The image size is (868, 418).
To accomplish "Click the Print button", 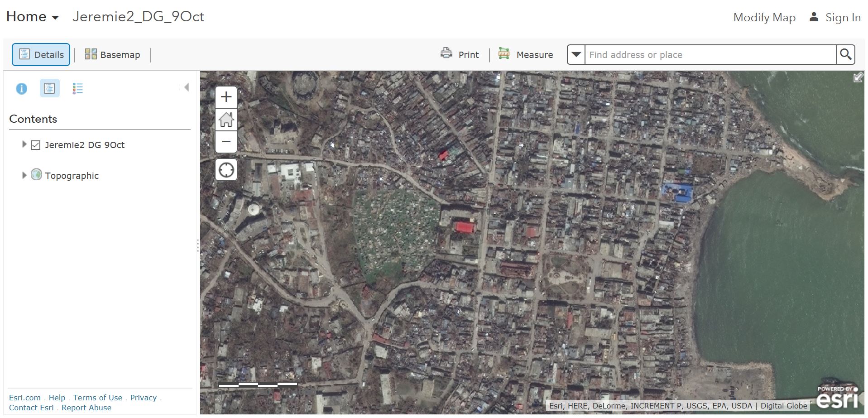I will pyautogui.click(x=460, y=54).
